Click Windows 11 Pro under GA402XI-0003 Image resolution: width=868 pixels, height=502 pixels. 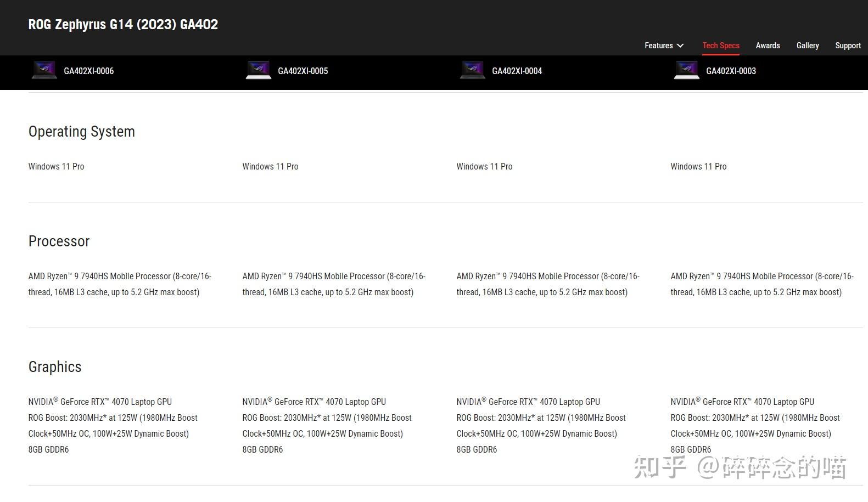pos(699,166)
